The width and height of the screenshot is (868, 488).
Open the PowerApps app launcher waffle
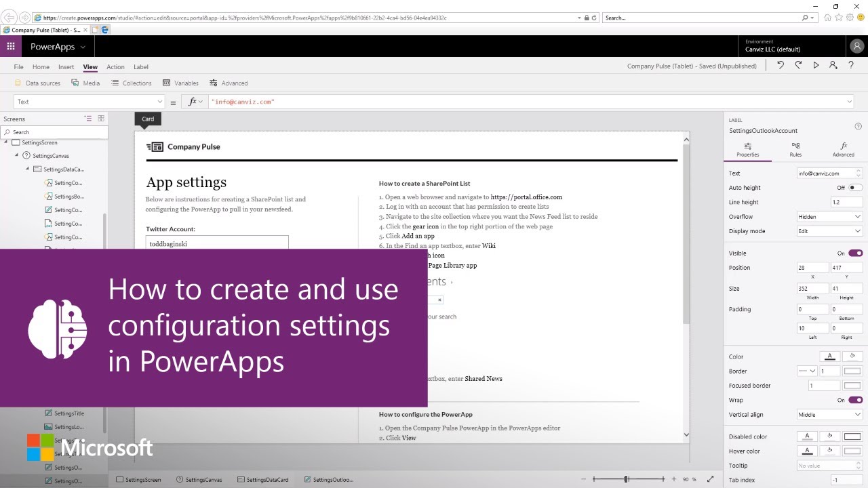[11, 47]
